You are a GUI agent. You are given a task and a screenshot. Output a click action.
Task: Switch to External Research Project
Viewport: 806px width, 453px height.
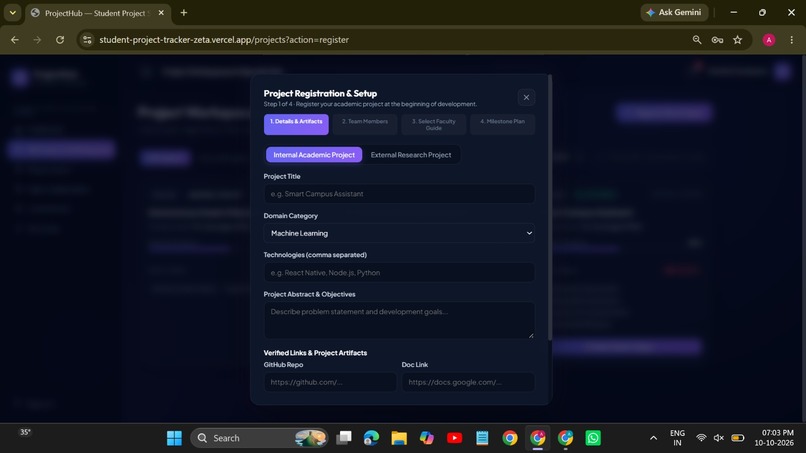pos(411,155)
